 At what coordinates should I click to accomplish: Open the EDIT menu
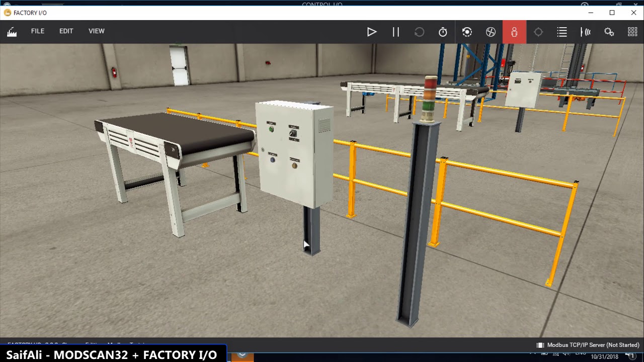pyautogui.click(x=66, y=31)
